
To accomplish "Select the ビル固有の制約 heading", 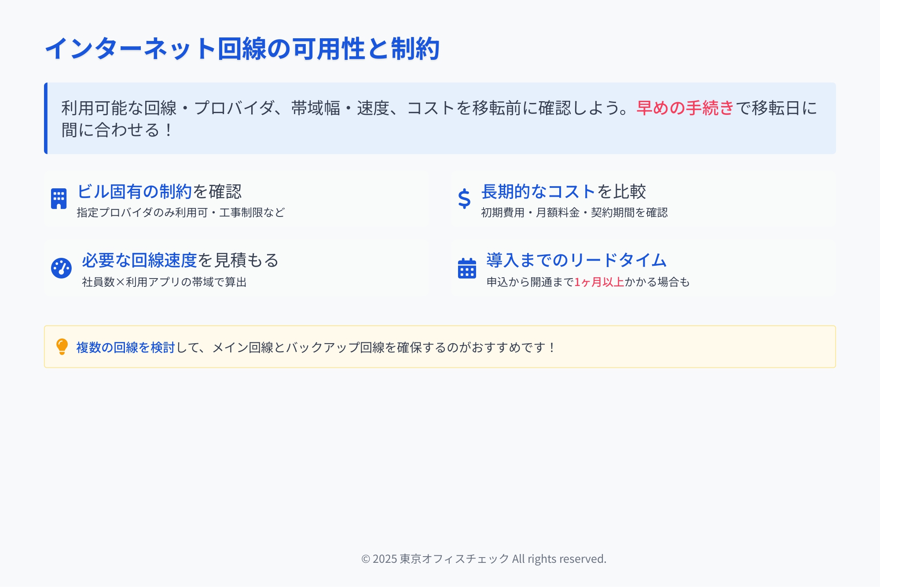I will click(x=134, y=191).
